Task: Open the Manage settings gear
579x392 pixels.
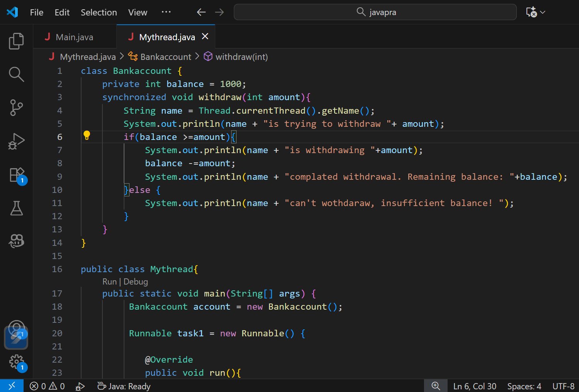Action: 16,362
